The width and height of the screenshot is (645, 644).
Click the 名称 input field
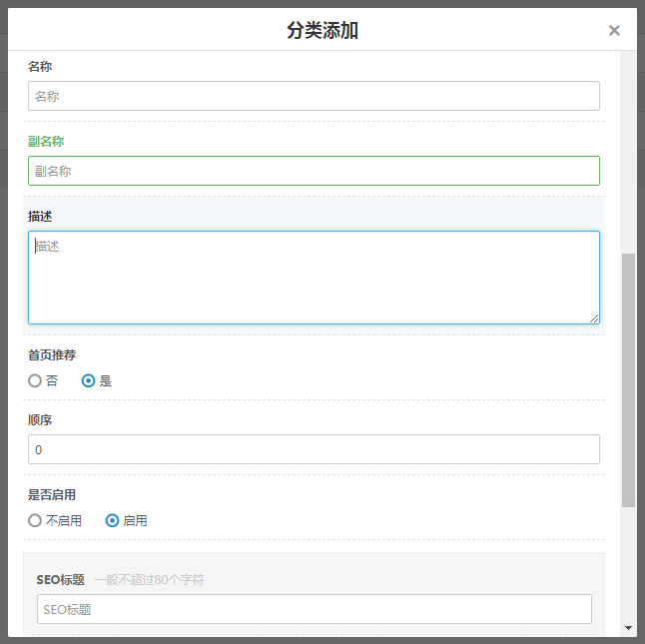(314, 96)
